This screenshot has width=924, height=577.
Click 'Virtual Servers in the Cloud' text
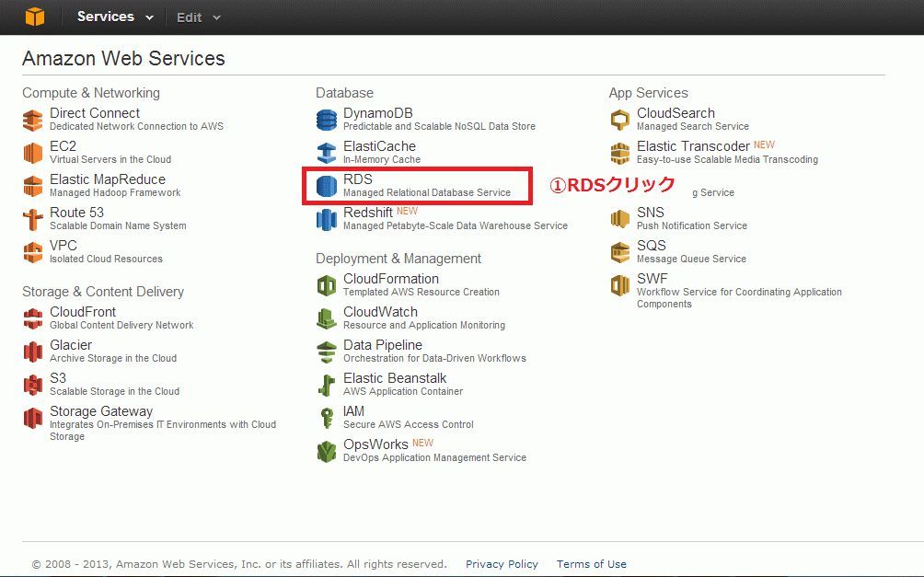click(110, 160)
